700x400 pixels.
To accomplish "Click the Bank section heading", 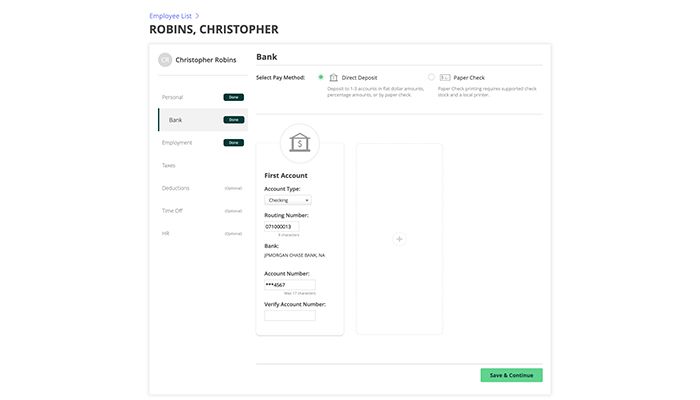I will [267, 57].
